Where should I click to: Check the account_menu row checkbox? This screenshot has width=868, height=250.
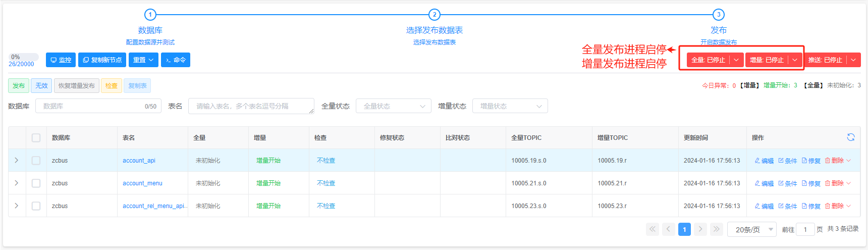pos(36,183)
